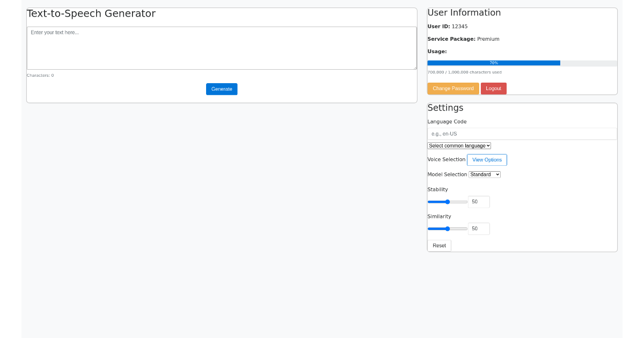This screenshot has width=644, height=338.
Task: Click the 70% usage progress bar
Action: coord(494,63)
